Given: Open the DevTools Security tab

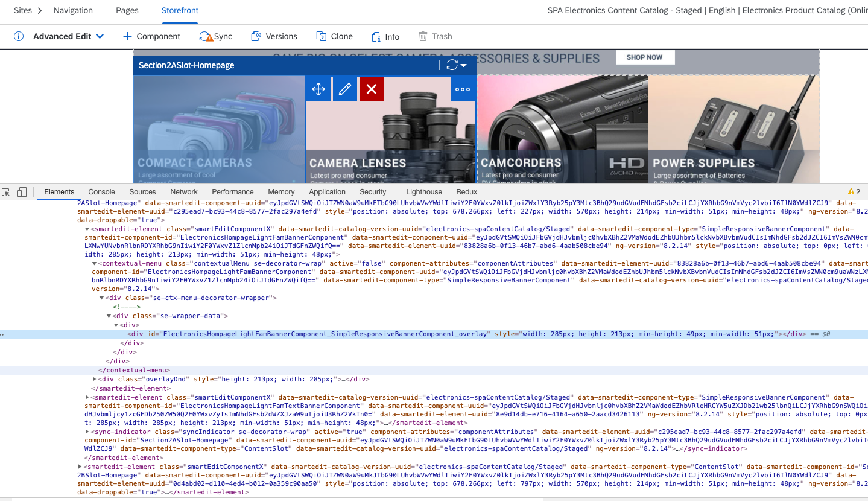Looking at the screenshot, I should [x=373, y=192].
